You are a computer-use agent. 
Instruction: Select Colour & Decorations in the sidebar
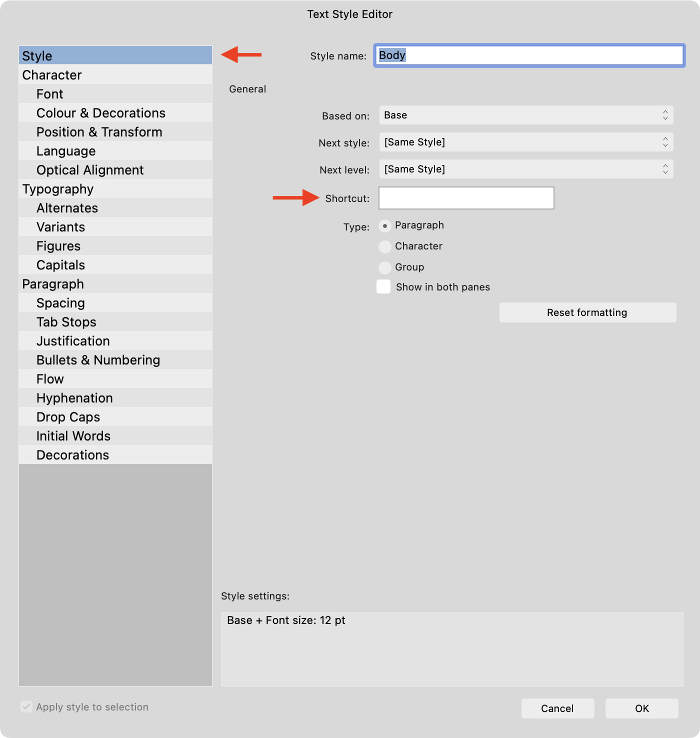(x=100, y=112)
